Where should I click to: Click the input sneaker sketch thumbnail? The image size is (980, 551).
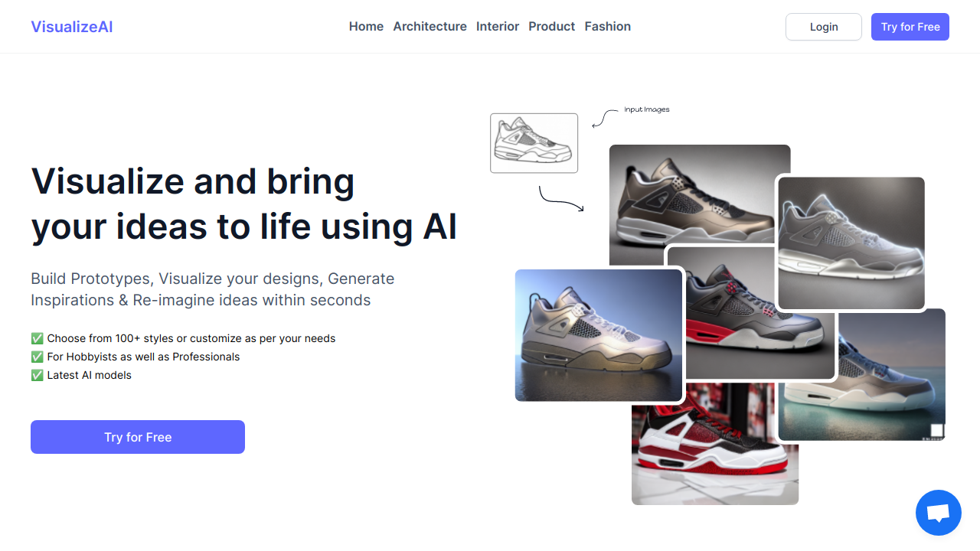[534, 143]
